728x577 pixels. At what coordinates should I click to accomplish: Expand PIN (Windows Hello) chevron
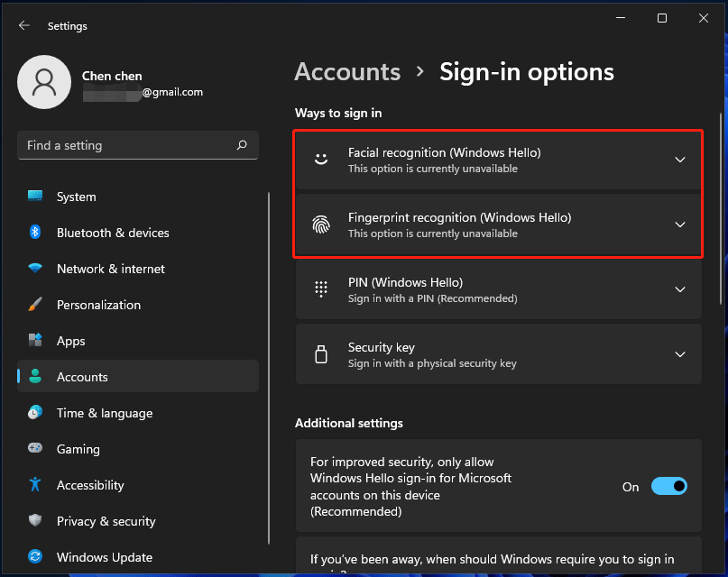click(679, 289)
